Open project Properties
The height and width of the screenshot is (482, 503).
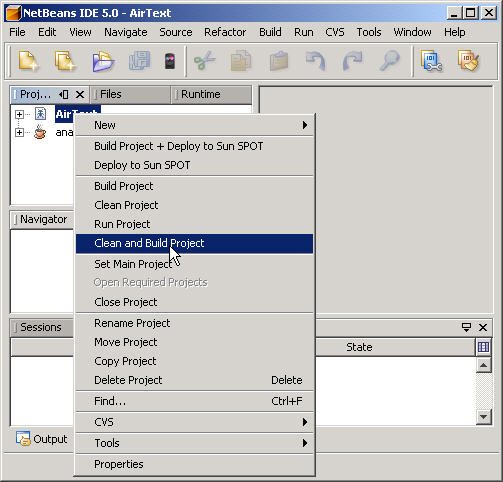coord(195,464)
